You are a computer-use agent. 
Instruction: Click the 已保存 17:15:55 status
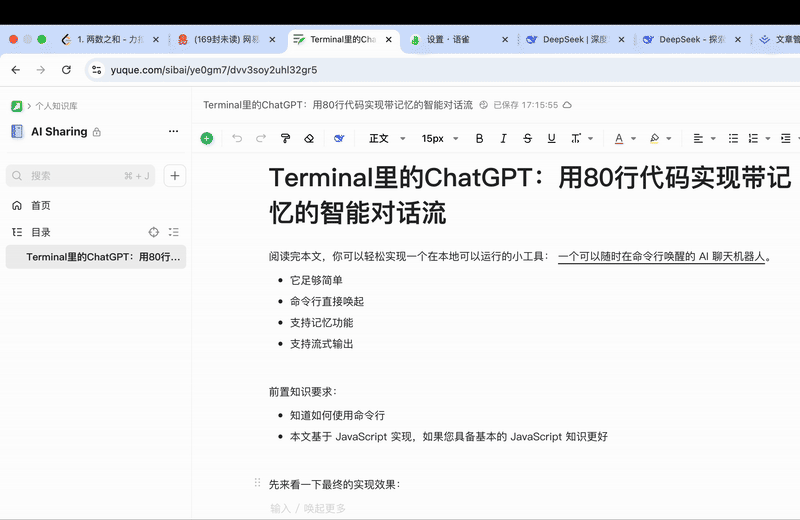coord(526,105)
